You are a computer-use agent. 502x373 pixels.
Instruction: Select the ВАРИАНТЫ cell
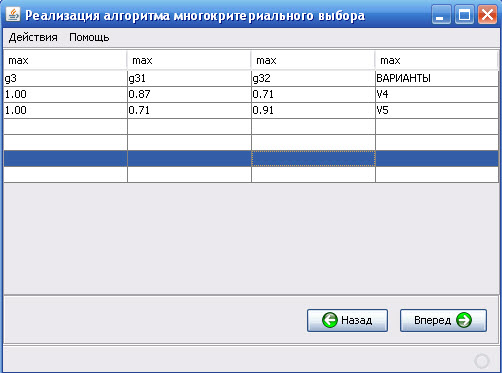[x=437, y=79]
